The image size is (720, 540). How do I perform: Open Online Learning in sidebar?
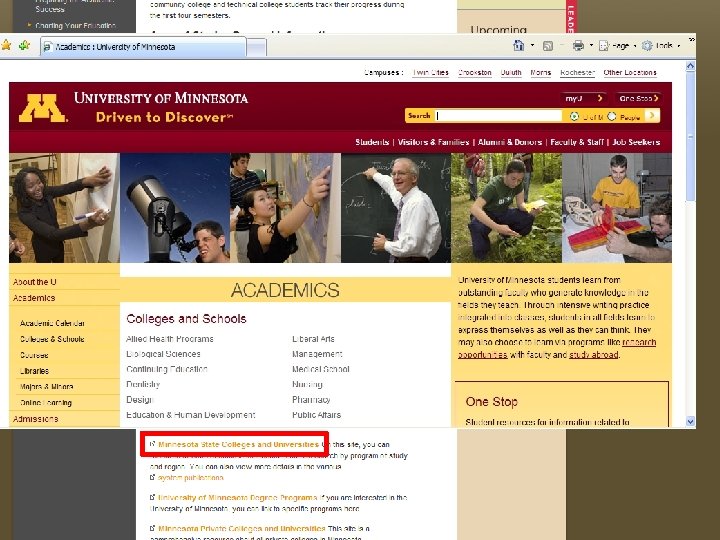click(46, 403)
